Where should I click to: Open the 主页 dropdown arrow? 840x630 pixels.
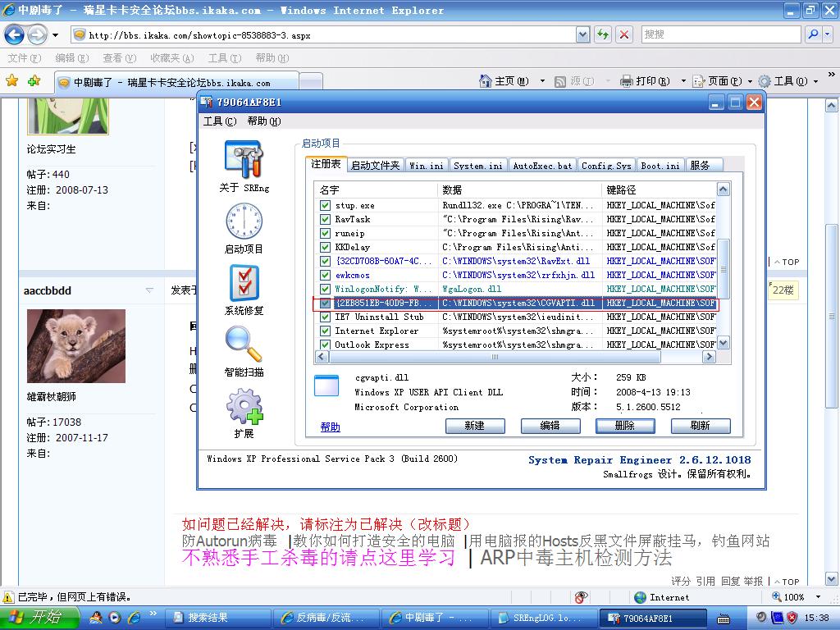[542, 81]
